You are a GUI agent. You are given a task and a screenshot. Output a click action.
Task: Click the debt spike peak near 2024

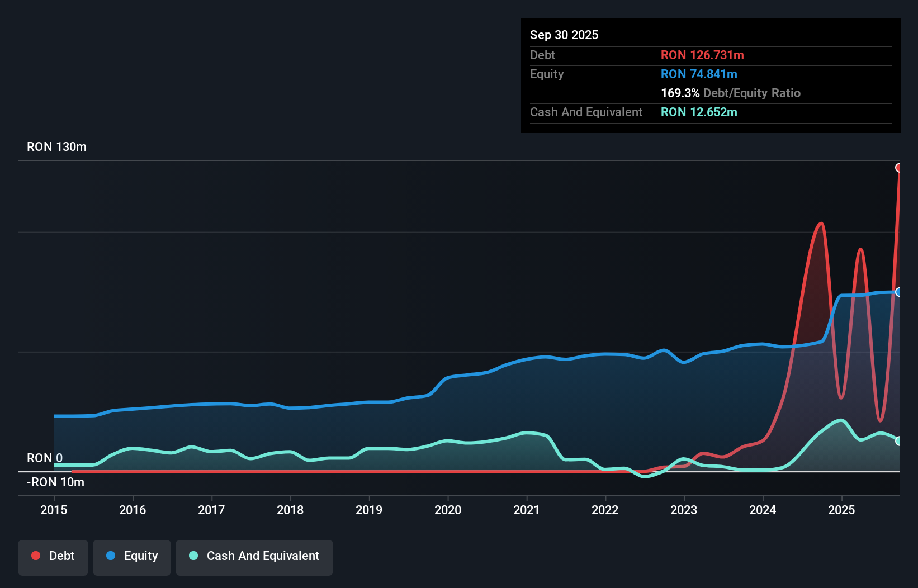820,224
